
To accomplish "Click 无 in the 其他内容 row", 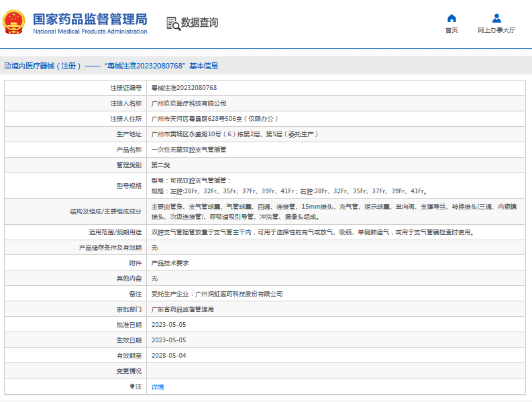I will click(154, 279).
